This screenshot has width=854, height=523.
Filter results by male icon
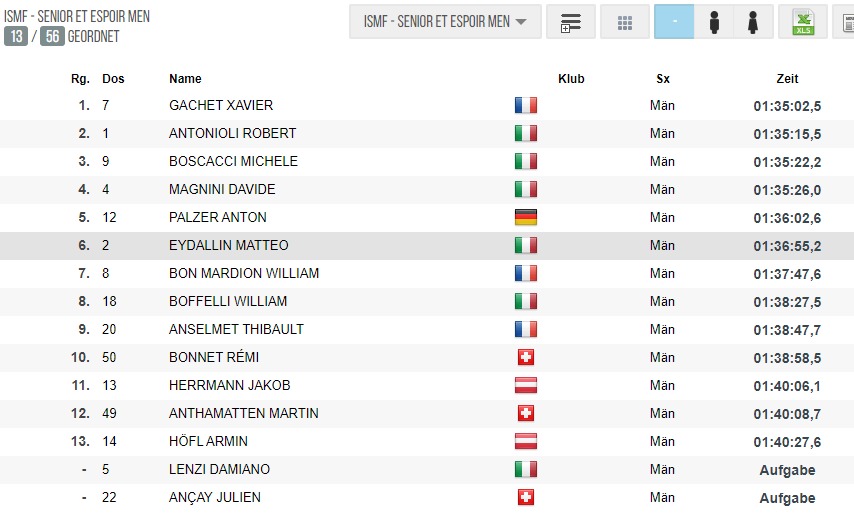tap(714, 22)
